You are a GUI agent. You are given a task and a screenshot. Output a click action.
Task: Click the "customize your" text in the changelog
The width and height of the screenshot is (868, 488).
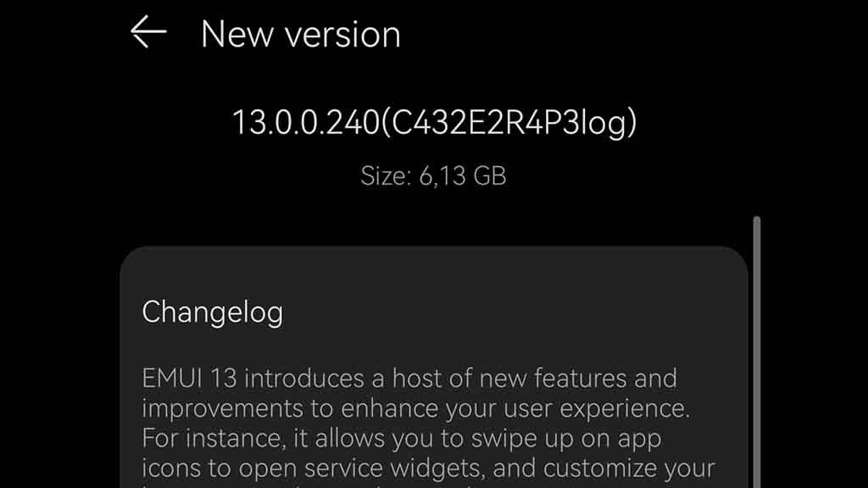[629, 469]
